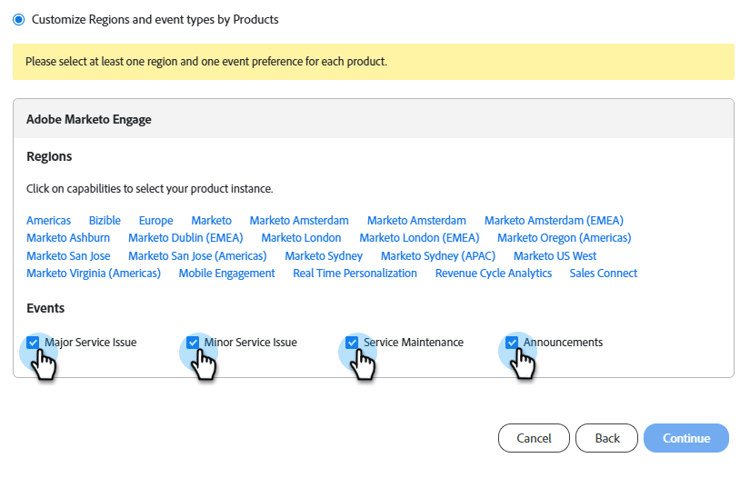Select Marketo Dublin (EMEA) link

186,238
